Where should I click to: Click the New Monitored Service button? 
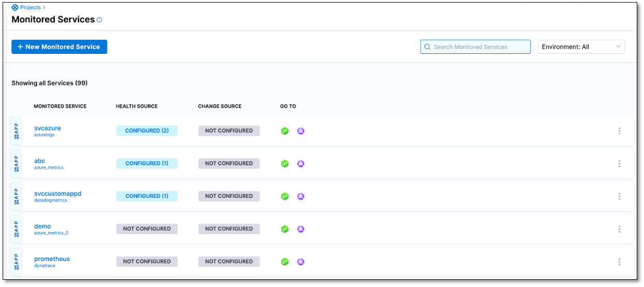(x=59, y=47)
